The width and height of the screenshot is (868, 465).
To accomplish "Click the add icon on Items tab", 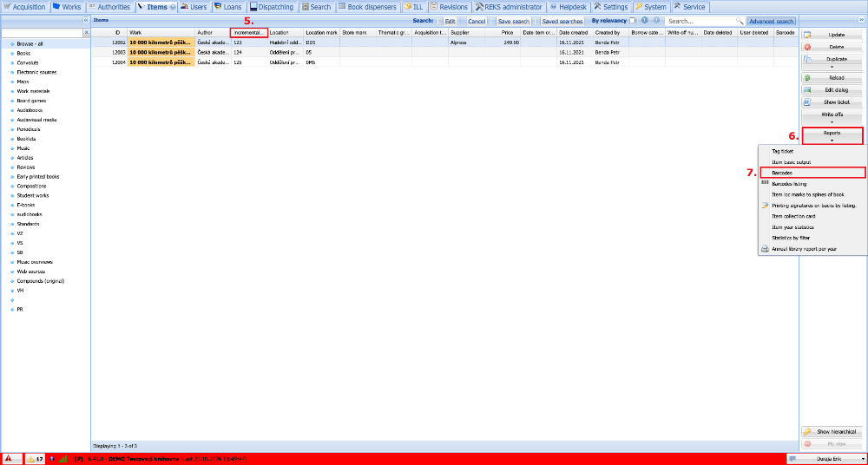I will click(173, 7).
